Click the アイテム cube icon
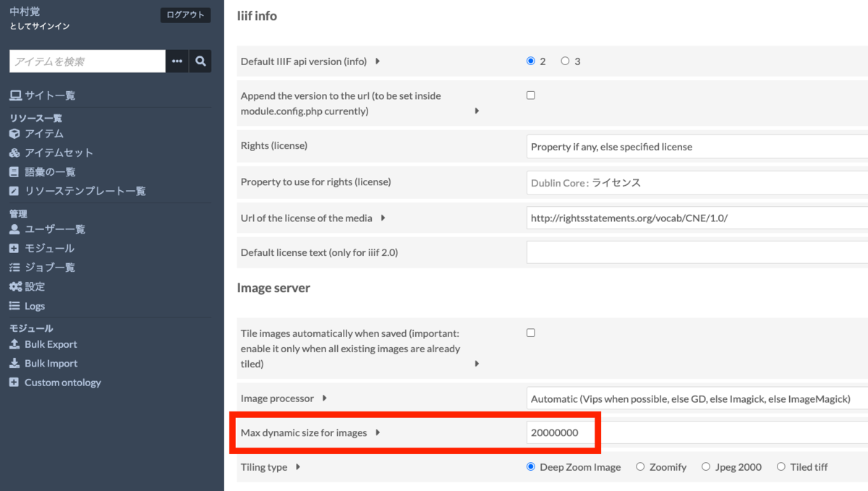This screenshot has width=868, height=491. tap(14, 134)
